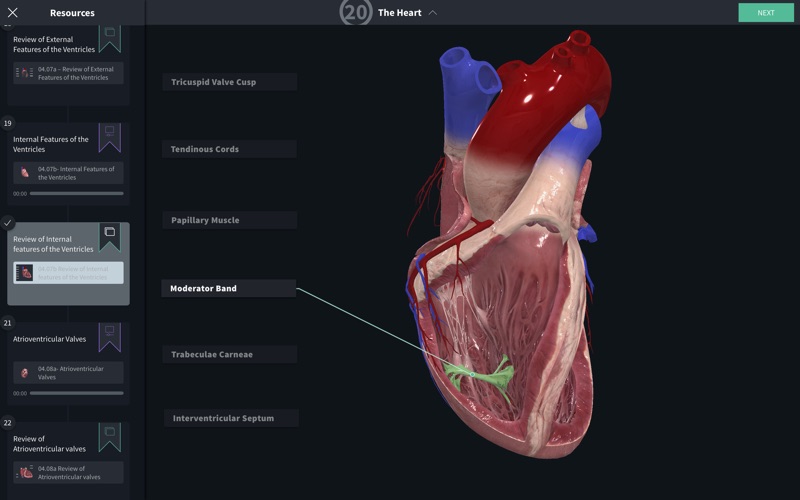Expand The Heart chapter chevron
Viewport: 800px width, 500px height.
click(433, 13)
